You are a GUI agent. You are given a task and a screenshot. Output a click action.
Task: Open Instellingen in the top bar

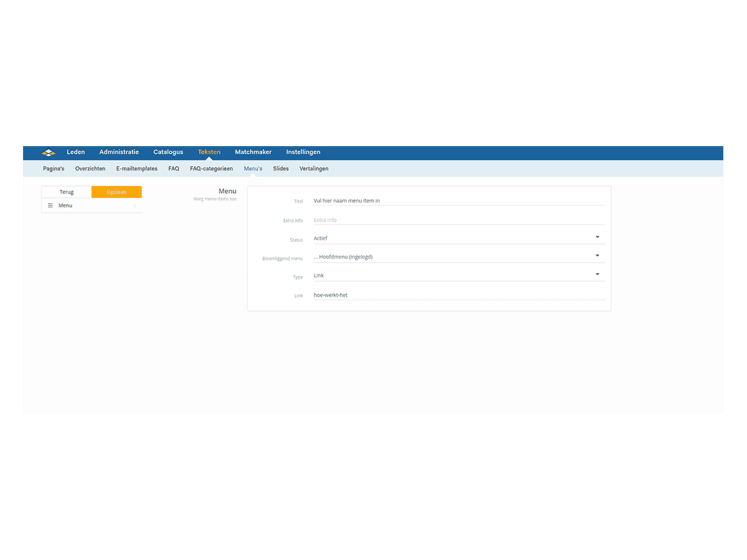pyautogui.click(x=303, y=152)
